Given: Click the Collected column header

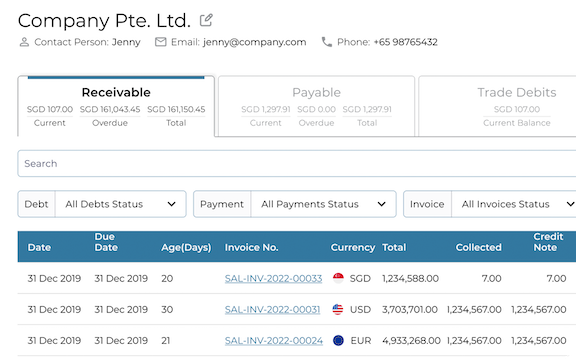Looking at the screenshot, I should tap(478, 247).
